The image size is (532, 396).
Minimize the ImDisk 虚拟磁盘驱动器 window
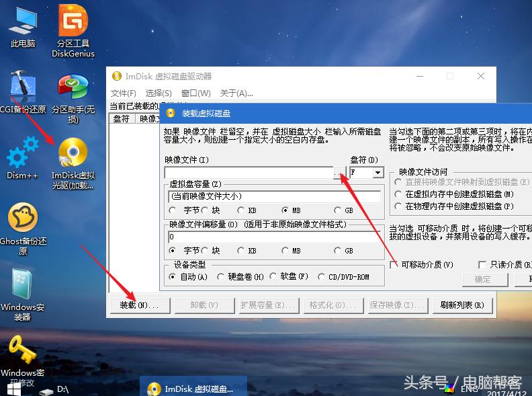(x=420, y=76)
